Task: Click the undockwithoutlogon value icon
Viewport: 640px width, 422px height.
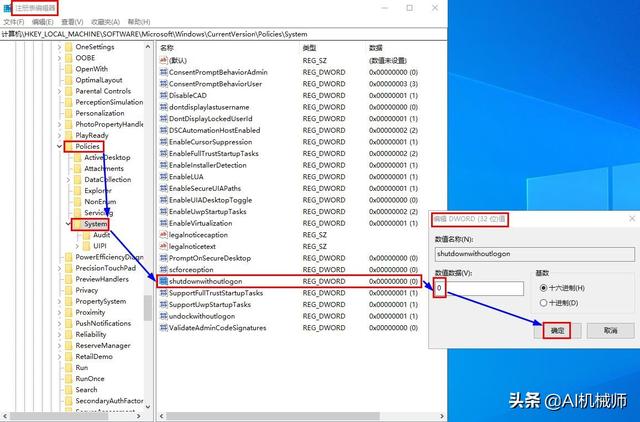Action: [x=164, y=316]
